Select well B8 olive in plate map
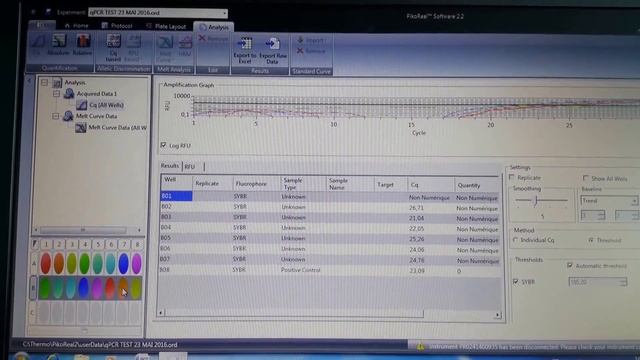Viewport: 640px width, 360px height. (x=136, y=288)
